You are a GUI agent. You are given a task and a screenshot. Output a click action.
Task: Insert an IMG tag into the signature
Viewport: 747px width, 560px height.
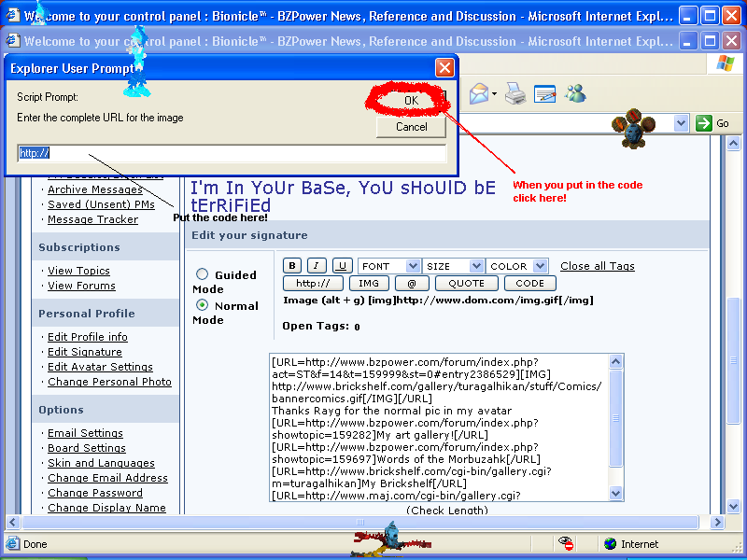click(369, 283)
